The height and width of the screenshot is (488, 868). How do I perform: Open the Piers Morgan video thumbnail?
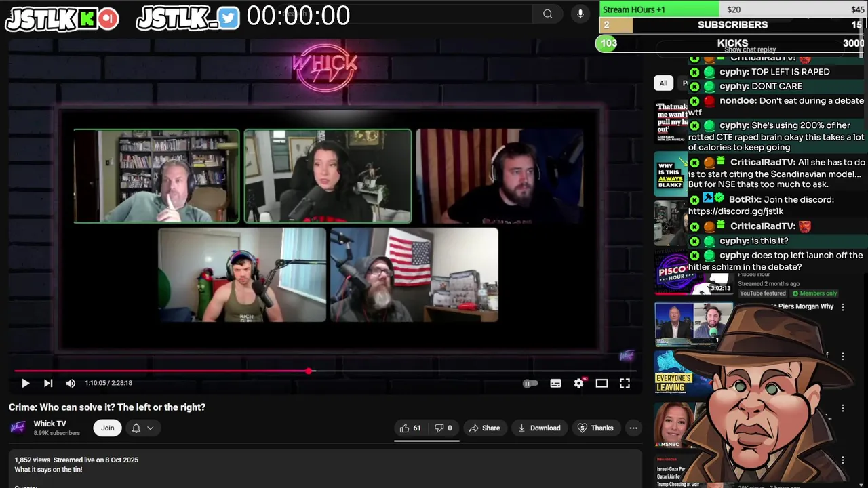point(693,324)
